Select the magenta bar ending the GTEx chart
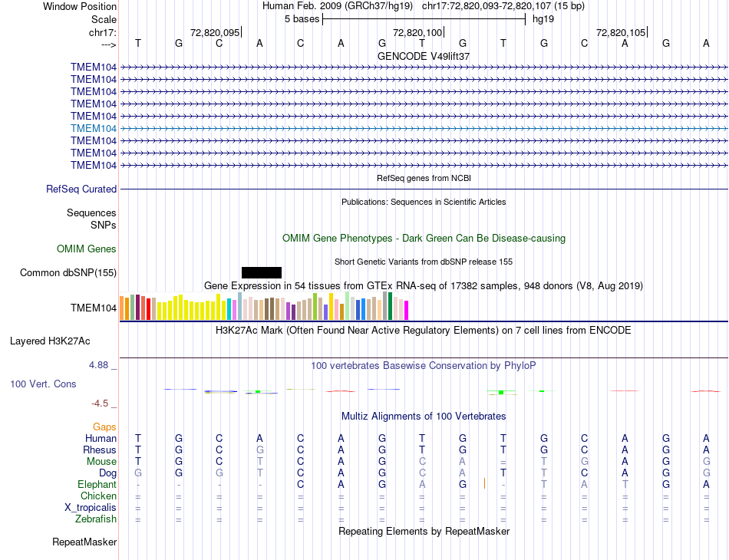Screen dimensions: 729x560 [x=406, y=311]
